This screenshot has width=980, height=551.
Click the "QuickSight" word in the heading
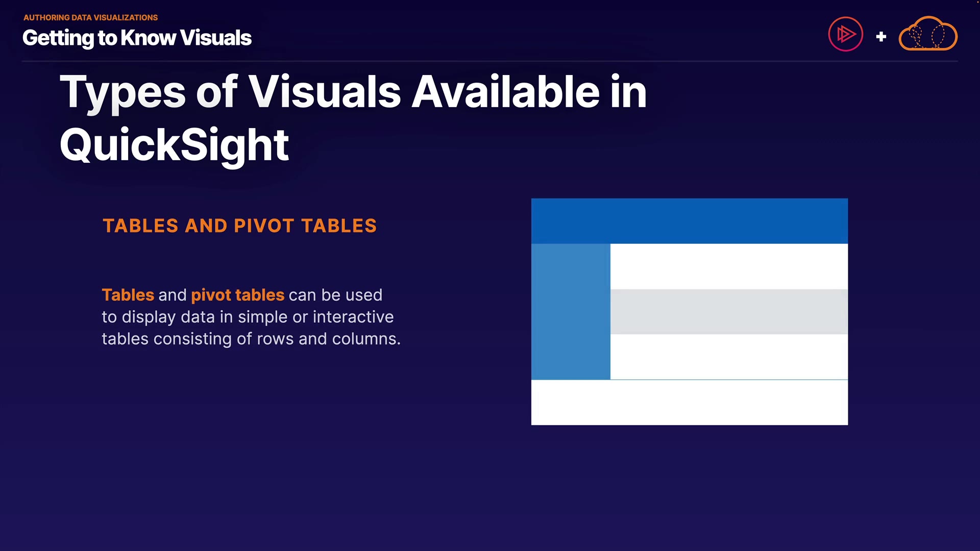(174, 145)
